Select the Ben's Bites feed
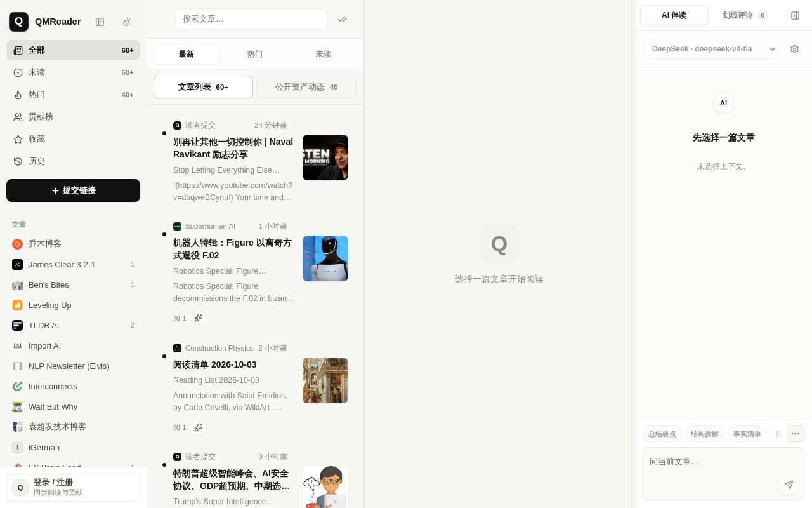The width and height of the screenshot is (812, 508). [73, 284]
